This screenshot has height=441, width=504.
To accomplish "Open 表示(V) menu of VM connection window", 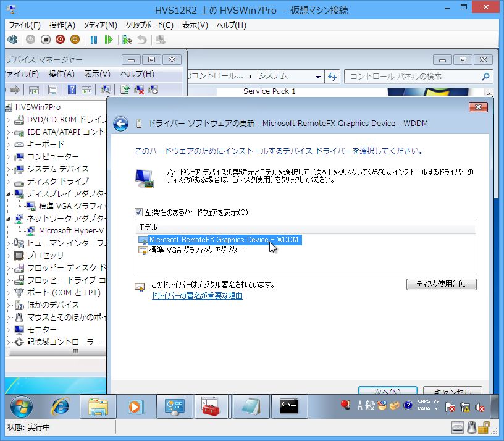I will [x=195, y=25].
